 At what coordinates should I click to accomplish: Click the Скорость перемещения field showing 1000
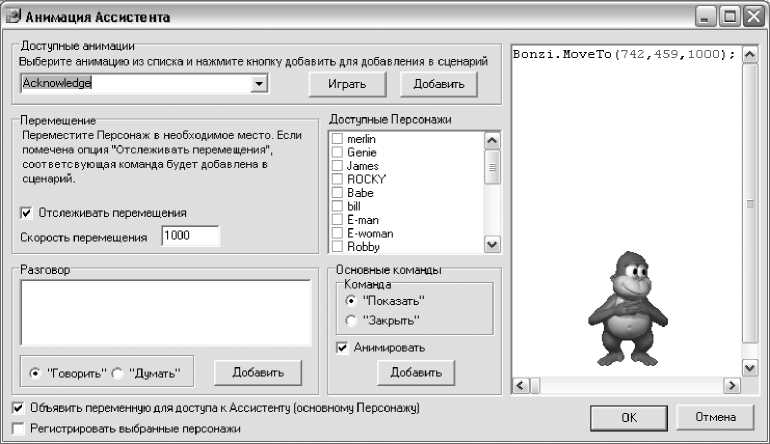[x=191, y=236]
